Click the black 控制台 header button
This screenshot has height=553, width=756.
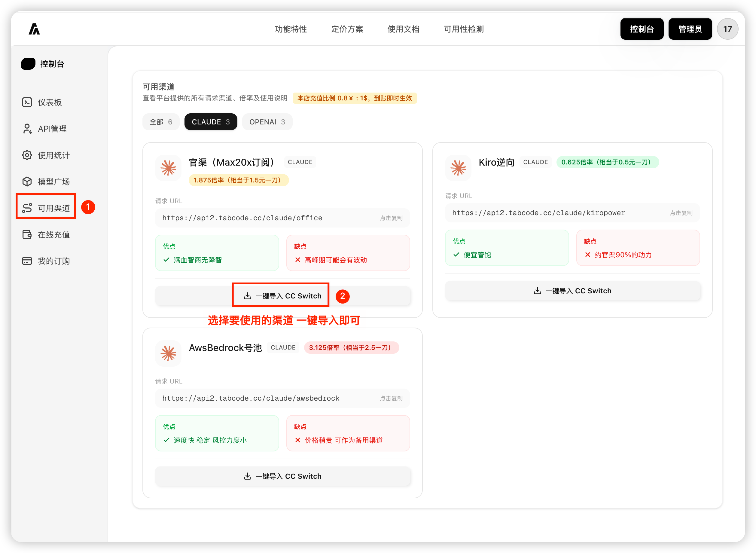pos(642,29)
